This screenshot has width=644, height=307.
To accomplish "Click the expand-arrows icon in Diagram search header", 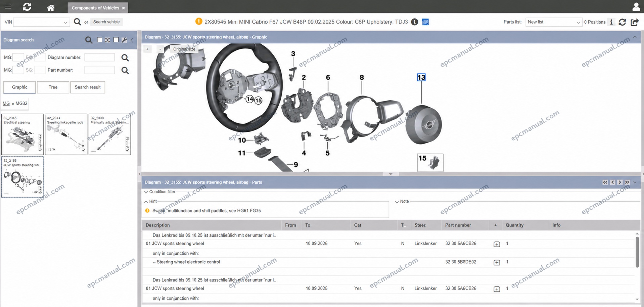I will coord(107,40).
